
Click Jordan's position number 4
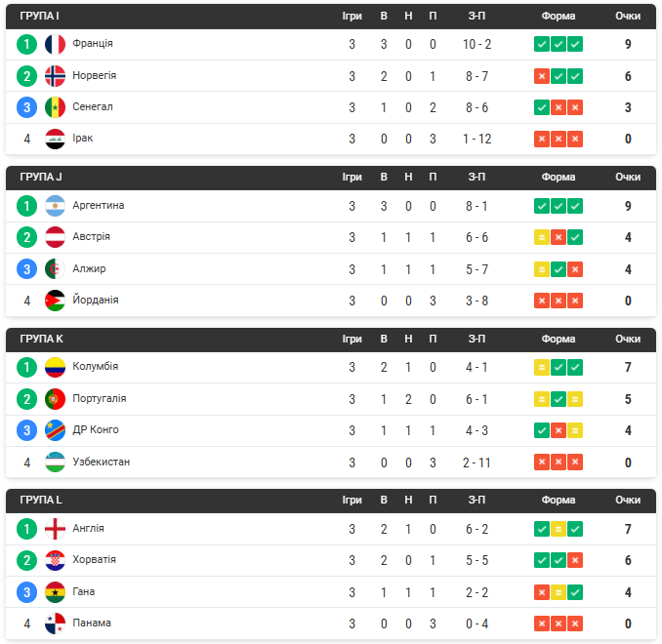[27, 301]
